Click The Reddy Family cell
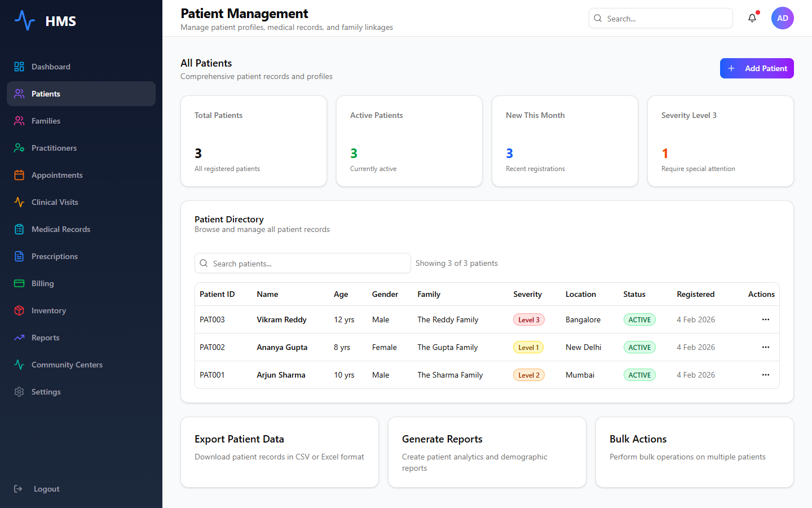Viewport: 812px width, 508px height. [448, 319]
